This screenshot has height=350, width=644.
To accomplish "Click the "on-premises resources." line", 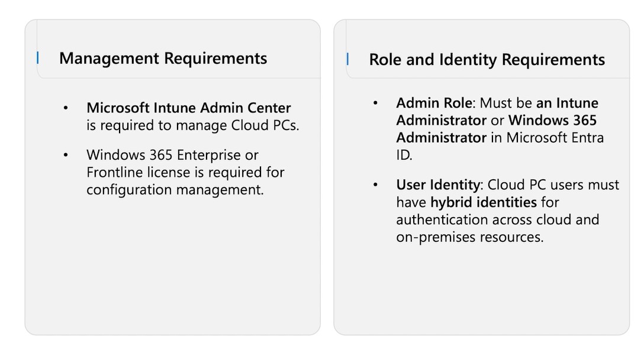I will [x=469, y=237].
